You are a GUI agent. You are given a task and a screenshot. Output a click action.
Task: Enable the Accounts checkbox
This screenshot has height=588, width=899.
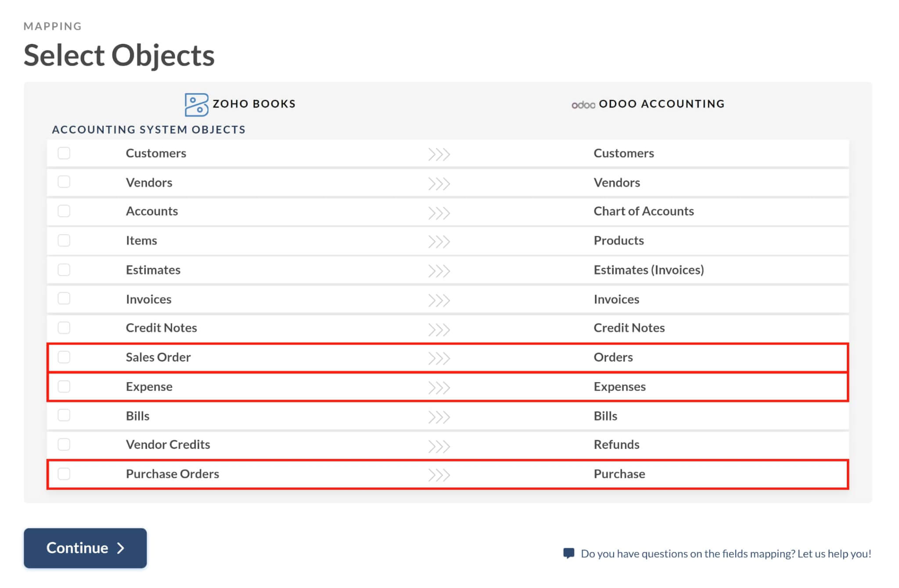(x=64, y=211)
